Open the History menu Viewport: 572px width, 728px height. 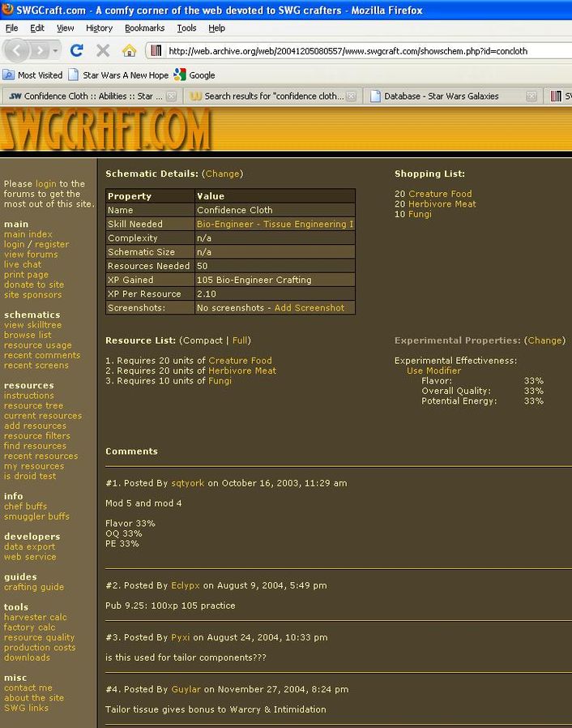point(99,28)
